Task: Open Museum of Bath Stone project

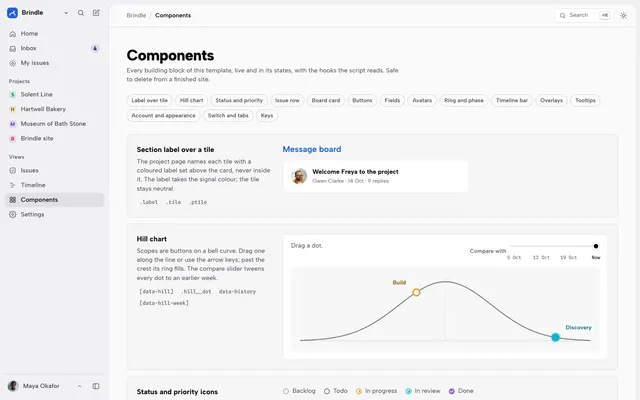Action: (x=54, y=124)
